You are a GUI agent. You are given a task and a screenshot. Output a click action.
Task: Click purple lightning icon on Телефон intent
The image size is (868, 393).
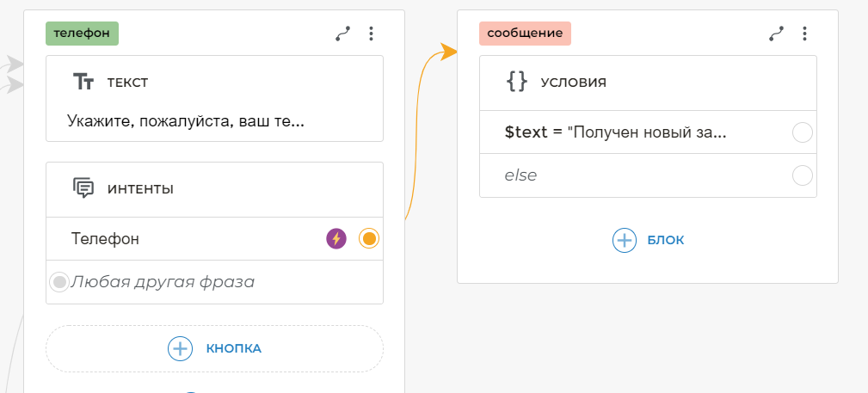tap(336, 239)
